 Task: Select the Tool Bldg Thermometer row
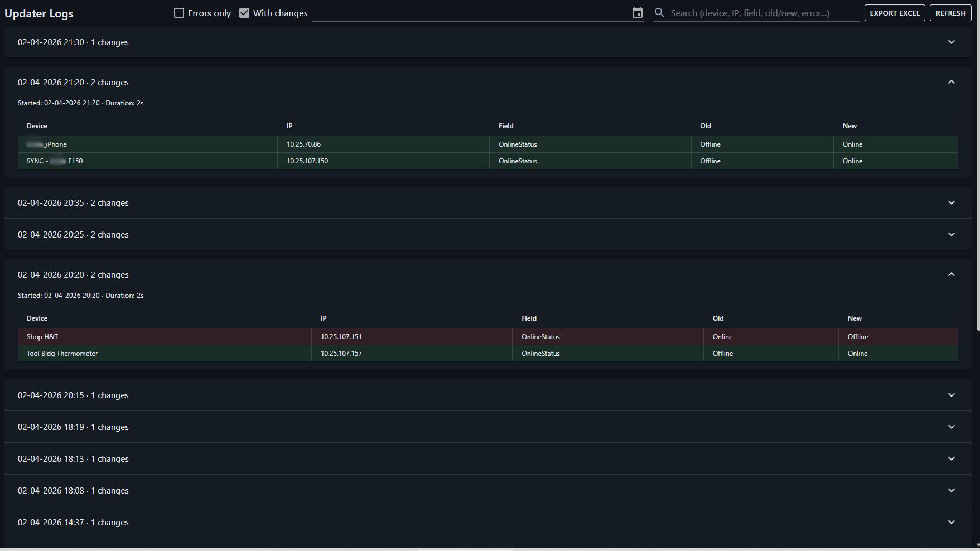[x=62, y=354]
